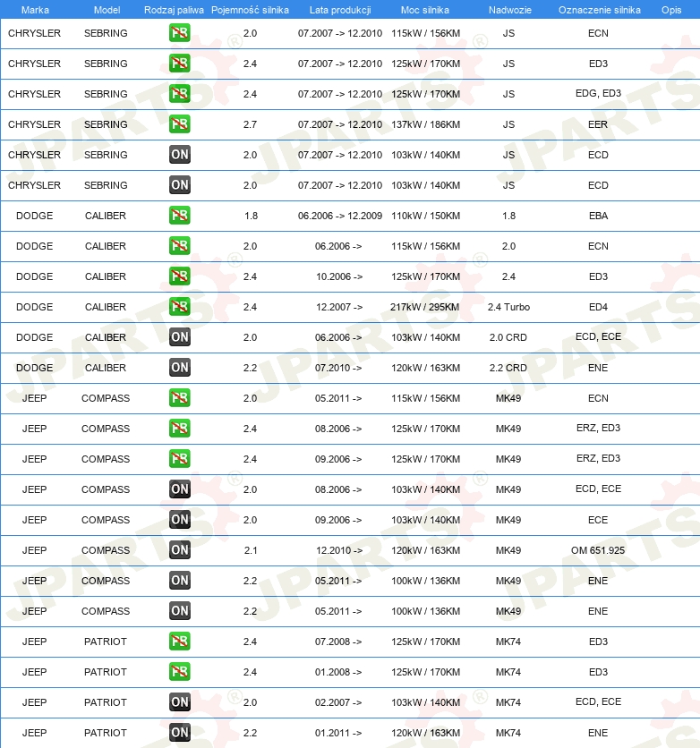Click the ED4 engine code cell
This screenshot has height=748, width=700.
tap(598, 307)
